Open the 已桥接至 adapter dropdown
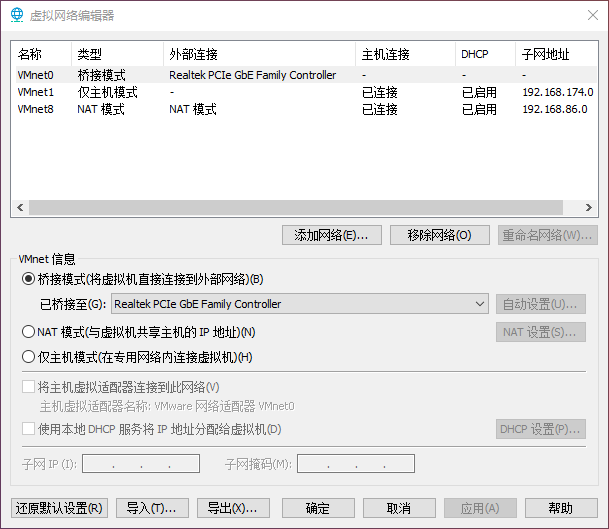The height and width of the screenshot is (529, 609). tap(300, 304)
